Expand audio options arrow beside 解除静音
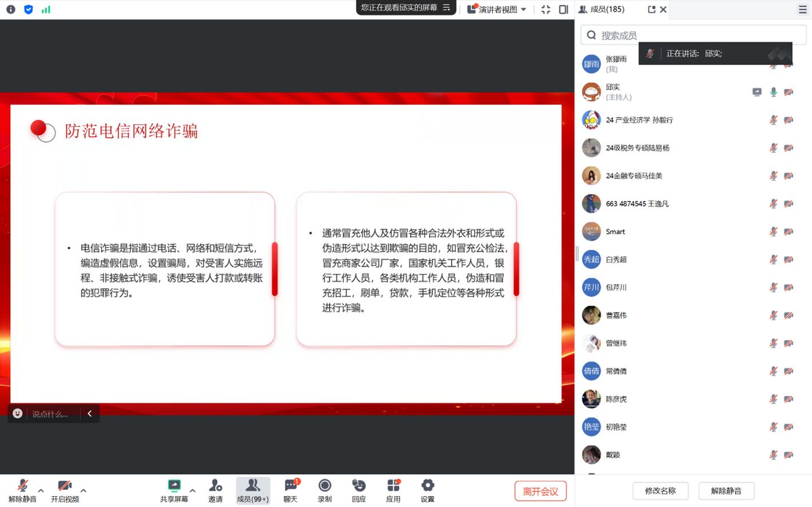This screenshot has height=507, width=812. [x=41, y=490]
